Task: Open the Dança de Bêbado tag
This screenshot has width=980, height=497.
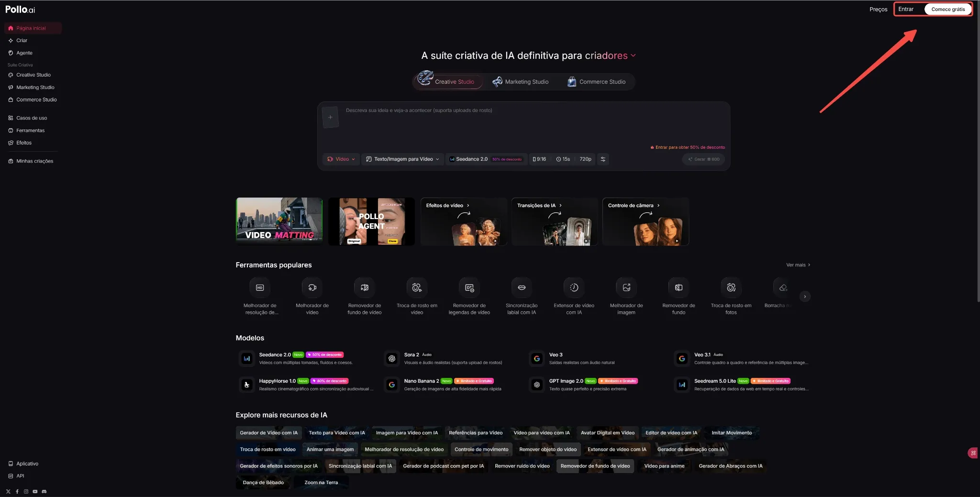Action: 263,483
